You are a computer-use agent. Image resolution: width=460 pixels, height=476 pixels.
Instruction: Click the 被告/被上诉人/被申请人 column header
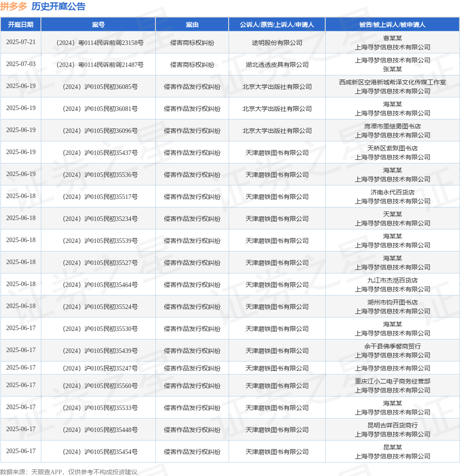click(x=392, y=25)
